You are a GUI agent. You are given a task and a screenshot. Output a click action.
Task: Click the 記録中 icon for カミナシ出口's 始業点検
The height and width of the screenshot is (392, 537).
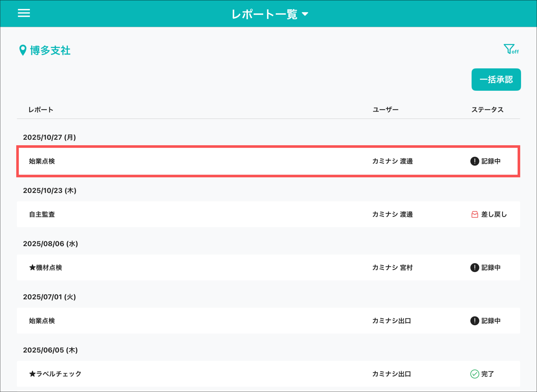point(474,321)
